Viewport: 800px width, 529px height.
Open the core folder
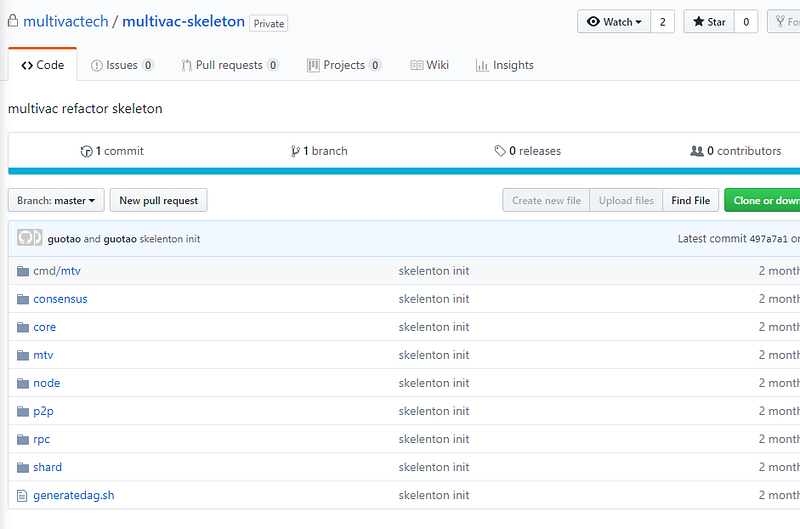tap(44, 327)
